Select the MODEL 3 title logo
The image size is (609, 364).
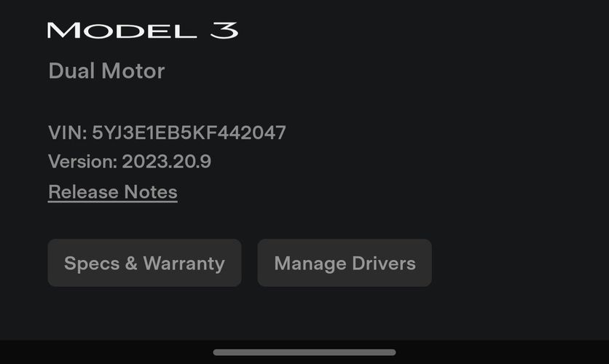click(143, 31)
